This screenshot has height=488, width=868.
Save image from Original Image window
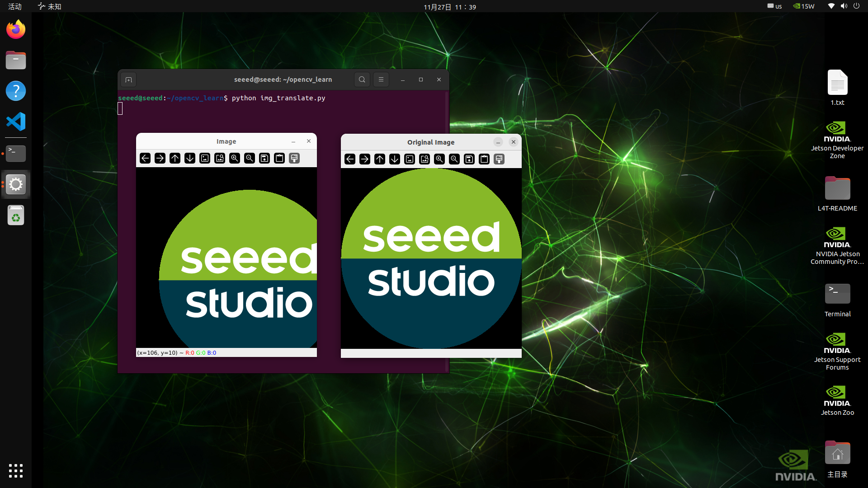(x=469, y=159)
